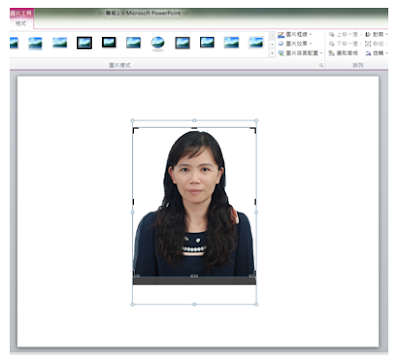This screenshot has width=400, height=361.
Task: Open the Picture Styles dialog launcher
Action: (x=321, y=65)
